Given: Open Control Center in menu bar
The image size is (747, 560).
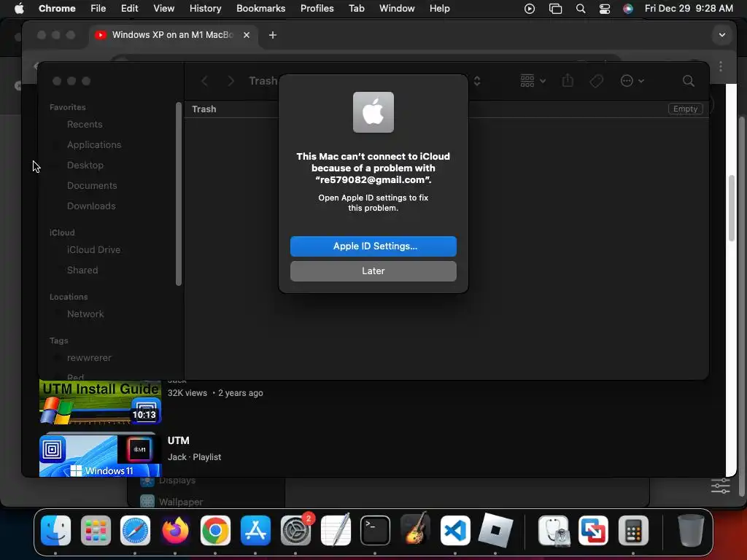Looking at the screenshot, I should pyautogui.click(x=605, y=9).
